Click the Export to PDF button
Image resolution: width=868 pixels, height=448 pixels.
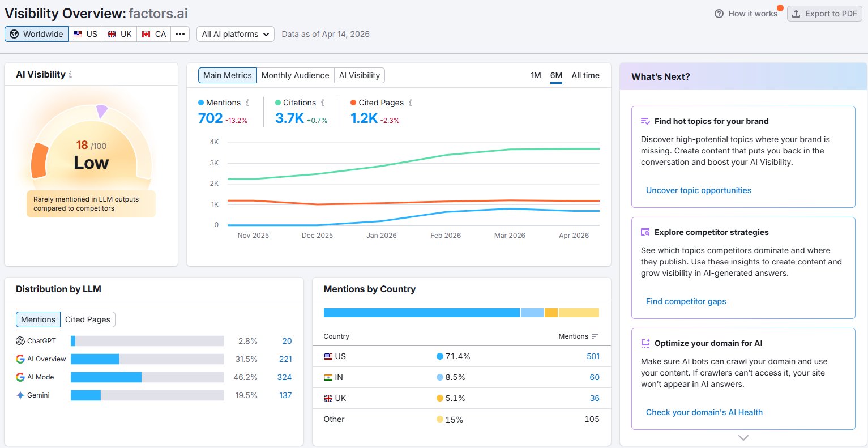[824, 14]
